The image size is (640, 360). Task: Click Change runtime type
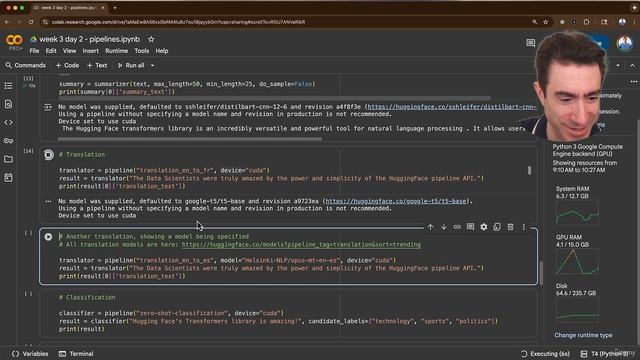(x=583, y=335)
